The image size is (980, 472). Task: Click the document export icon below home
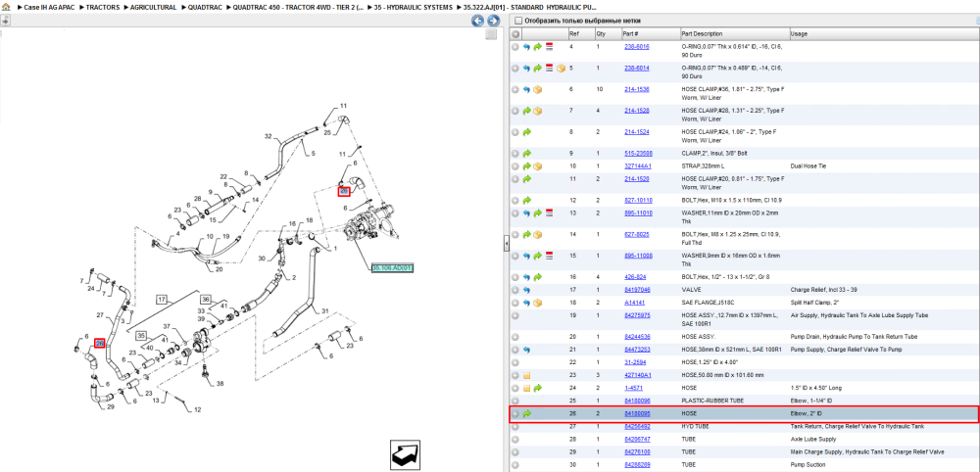coord(5,21)
